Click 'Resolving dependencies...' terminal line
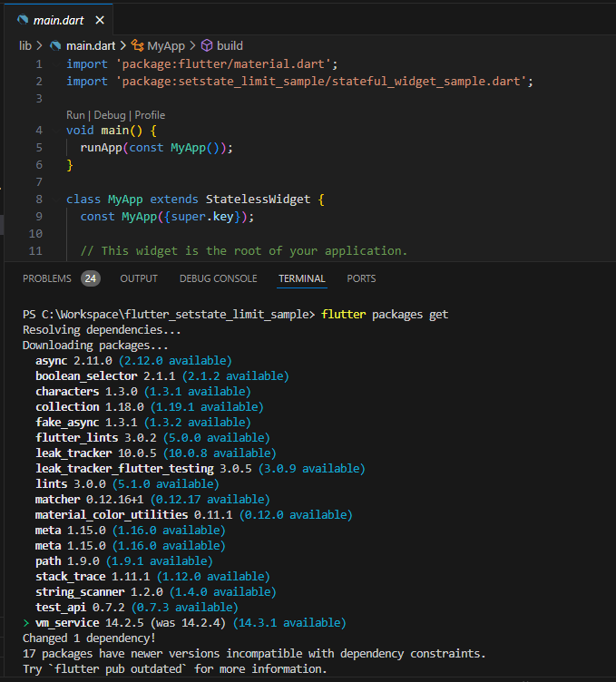The width and height of the screenshot is (616, 682). [102, 330]
